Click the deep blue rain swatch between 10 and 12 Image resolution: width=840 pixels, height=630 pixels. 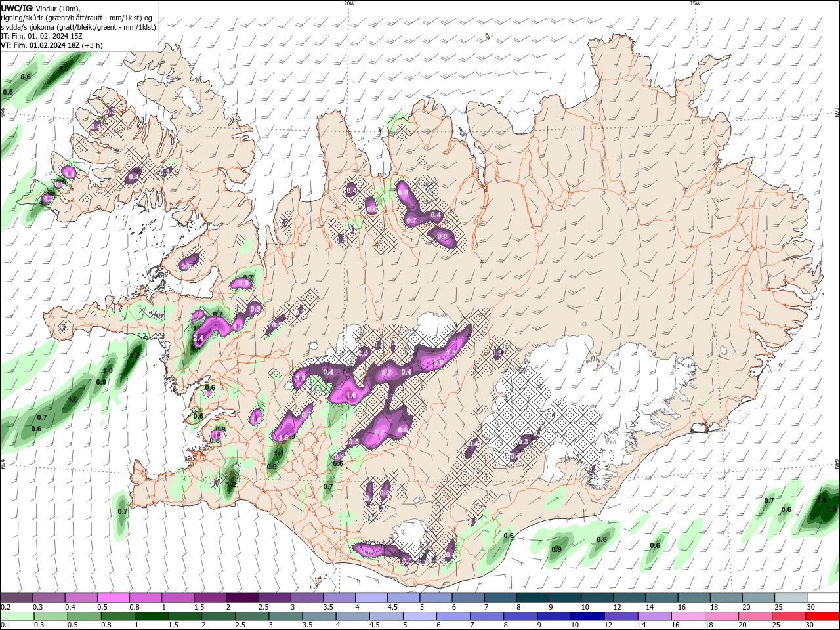[x=587, y=616]
